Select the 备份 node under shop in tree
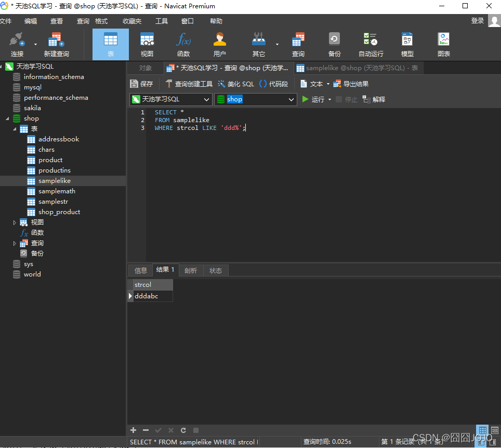This screenshot has height=448, width=501. coord(37,254)
